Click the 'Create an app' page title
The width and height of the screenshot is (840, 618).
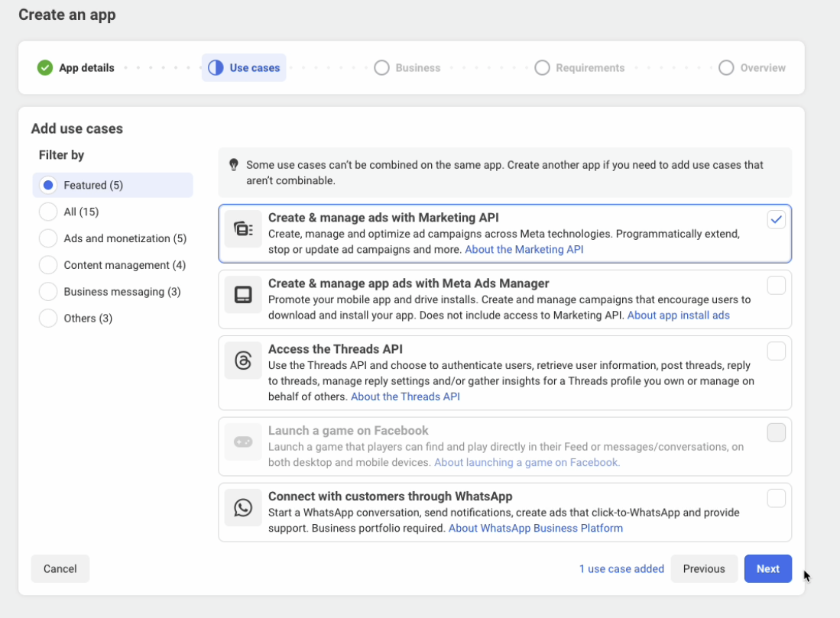coord(67,15)
